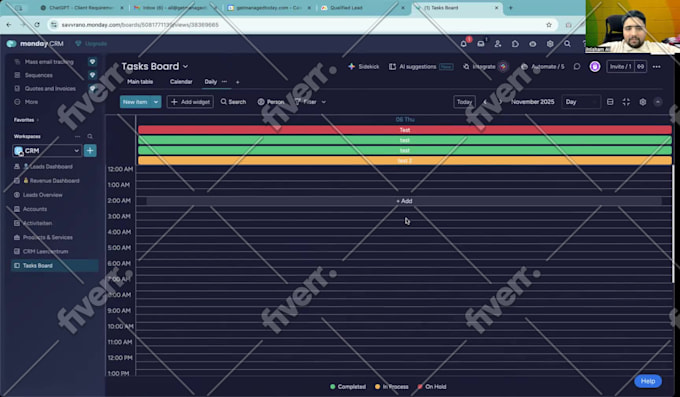Open the Filter tool
This screenshot has height=397, width=680.
click(306, 102)
